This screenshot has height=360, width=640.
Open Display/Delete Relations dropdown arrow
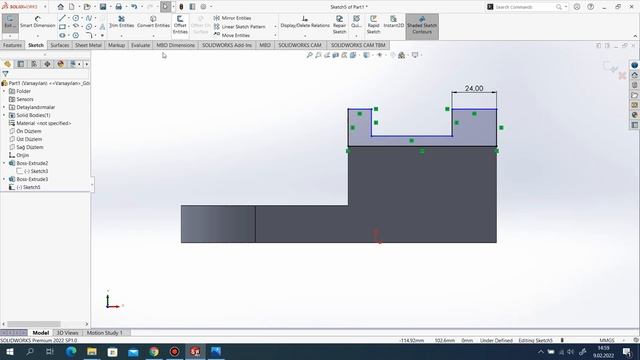[x=305, y=36]
